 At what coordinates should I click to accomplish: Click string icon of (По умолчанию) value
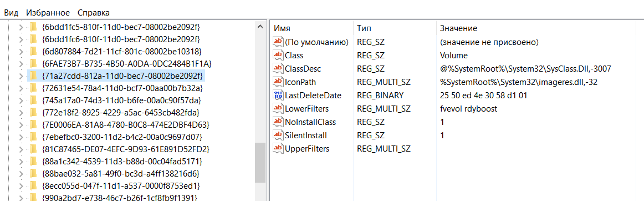coord(278,42)
